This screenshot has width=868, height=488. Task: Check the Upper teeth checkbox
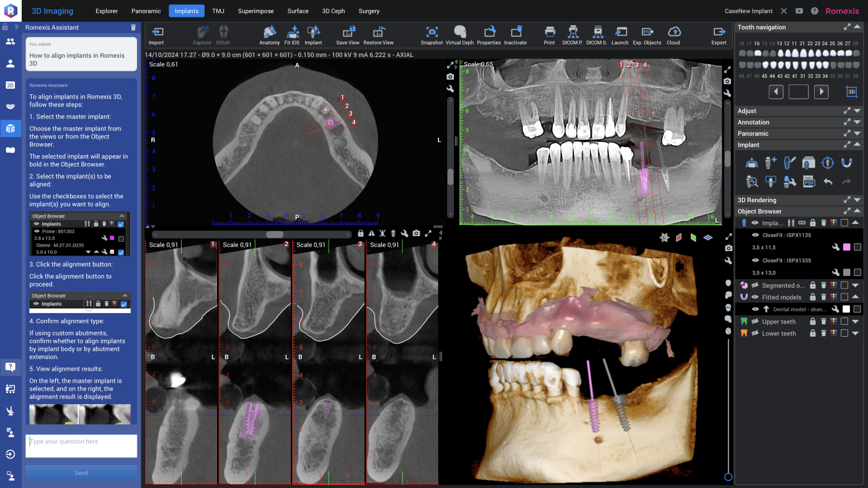pyautogui.click(x=844, y=321)
